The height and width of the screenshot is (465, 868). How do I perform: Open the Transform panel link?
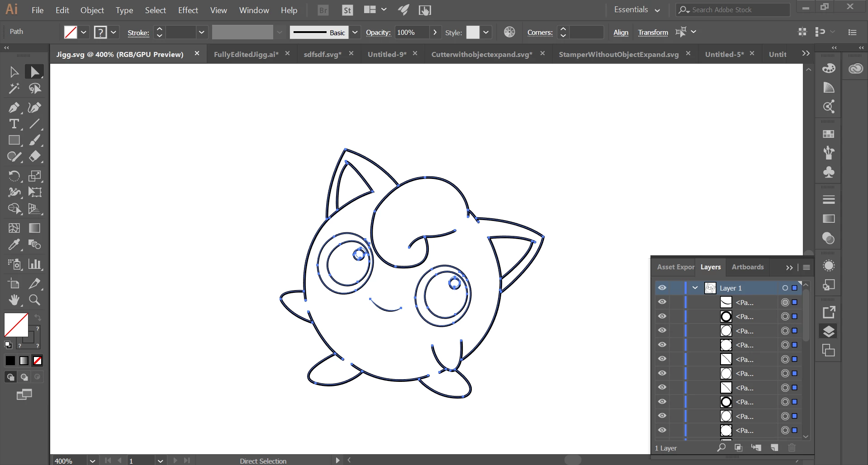point(653,32)
